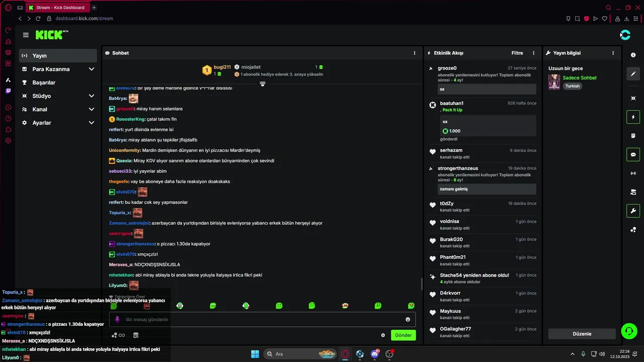
Task: Click the purple microphone icon in chat input
Action: pyautogui.click(x=117, y=319)
